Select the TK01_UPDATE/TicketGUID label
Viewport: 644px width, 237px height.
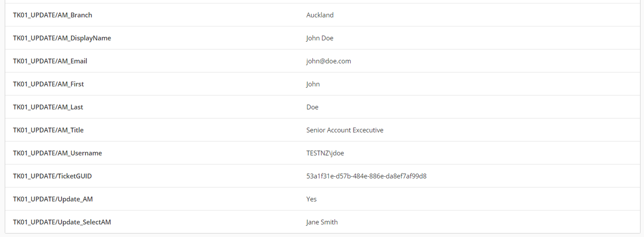(x=52, y=176)
